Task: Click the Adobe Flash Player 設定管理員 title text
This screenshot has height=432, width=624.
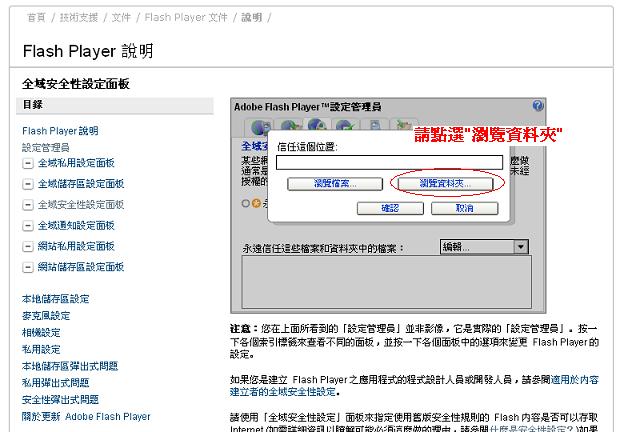Action: click(308, 107)
